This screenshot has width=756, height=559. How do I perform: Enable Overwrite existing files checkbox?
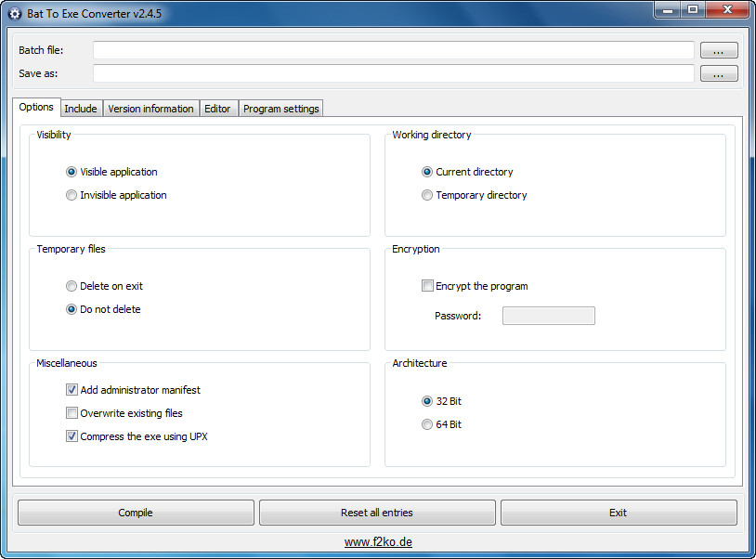pyautogui.click(x=72, y=413)
